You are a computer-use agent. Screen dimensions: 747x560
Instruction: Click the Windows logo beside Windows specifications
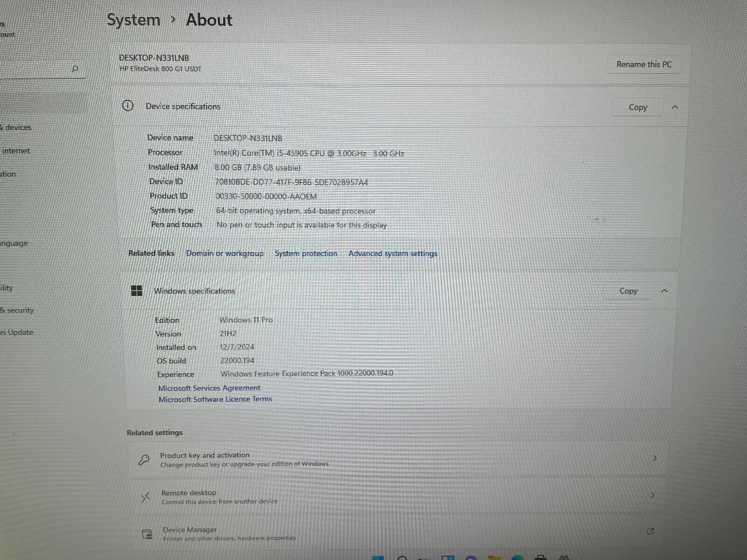pyautogui.click(x=137, y=291)
